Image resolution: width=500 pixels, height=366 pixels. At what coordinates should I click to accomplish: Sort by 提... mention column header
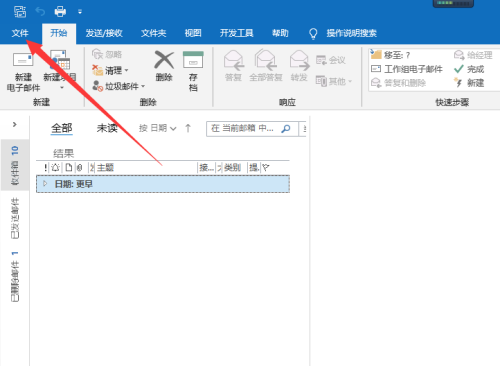coord(254,167)
